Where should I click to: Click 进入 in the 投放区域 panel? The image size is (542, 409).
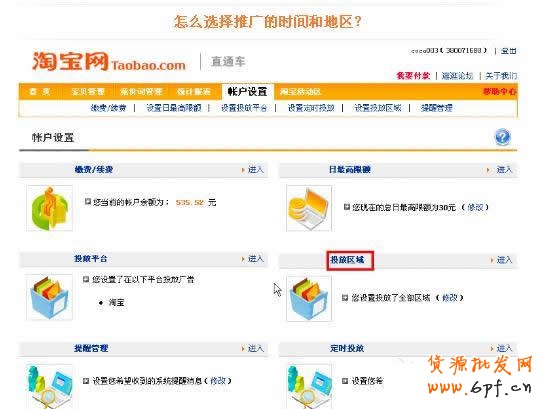pyautogui.click(x=504, y=260)
